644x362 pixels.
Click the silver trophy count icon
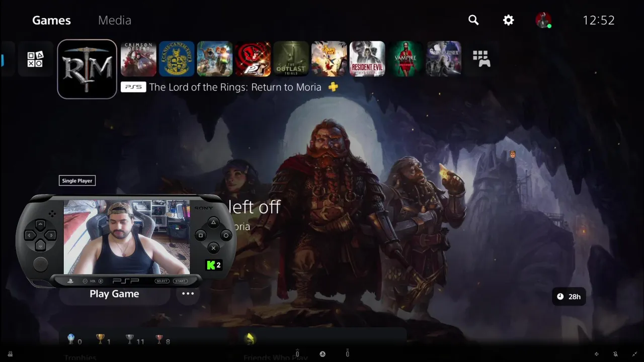coord(130,339)
